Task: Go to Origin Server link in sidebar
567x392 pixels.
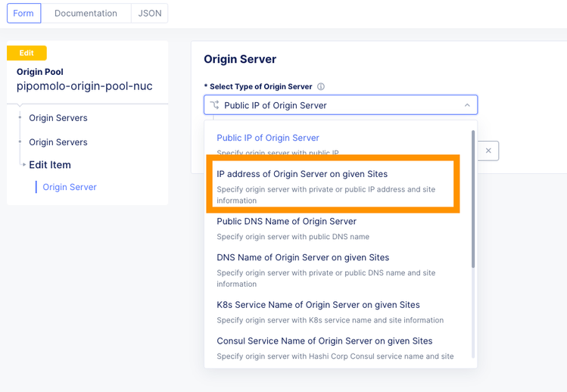Action: [70, 187]
